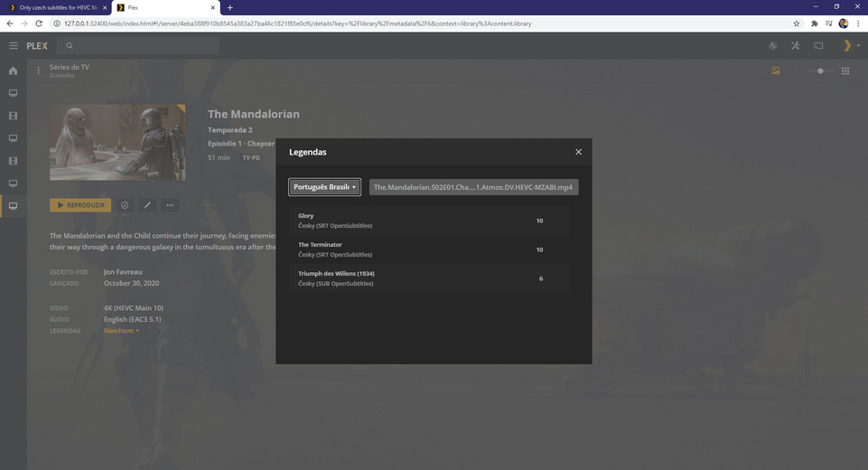Image resolution: width=868 pixels, height=470 pixels.
Task: View site information icon
Action: tap(57, 23)
